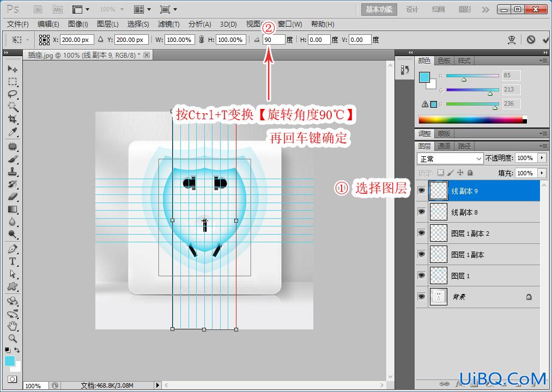Viewport: 552px width, 392px height.
Task: Select the Rectangular Marquee tool
Action: click(13, 82)
